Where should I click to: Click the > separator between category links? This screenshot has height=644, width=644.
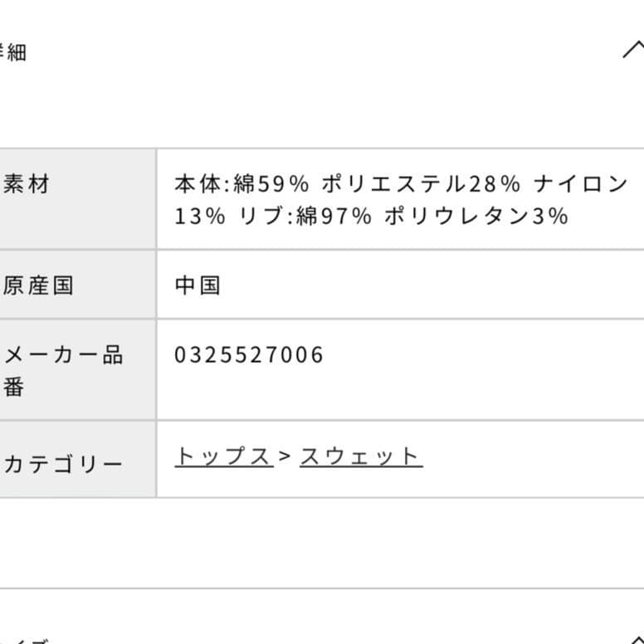285,456
